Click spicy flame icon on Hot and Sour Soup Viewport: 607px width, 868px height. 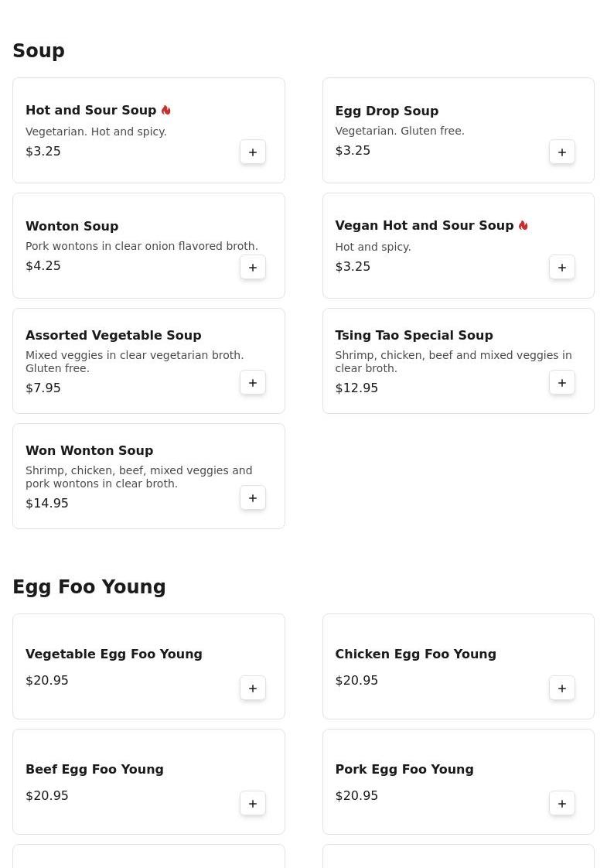point(166,111)
